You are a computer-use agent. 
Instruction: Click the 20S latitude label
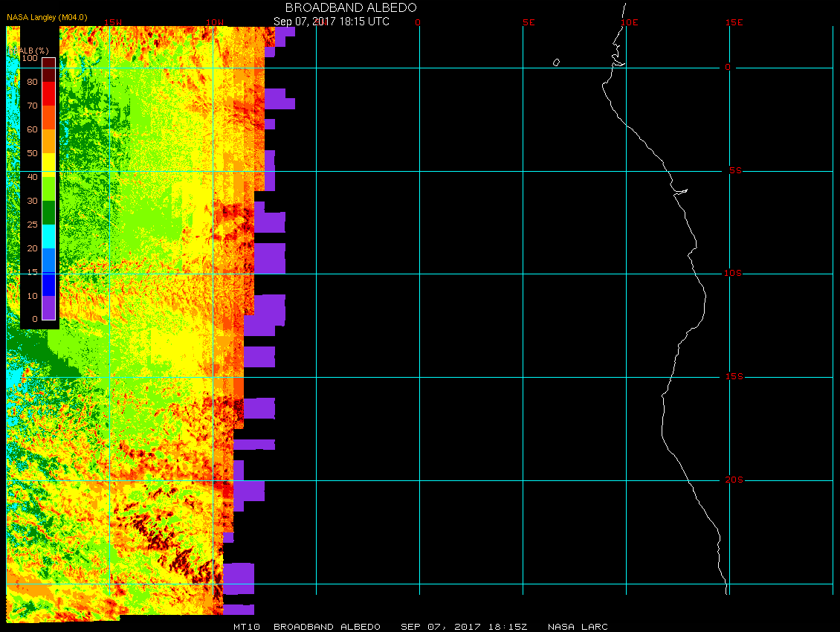pyautogui.click(x=733, y=480)
